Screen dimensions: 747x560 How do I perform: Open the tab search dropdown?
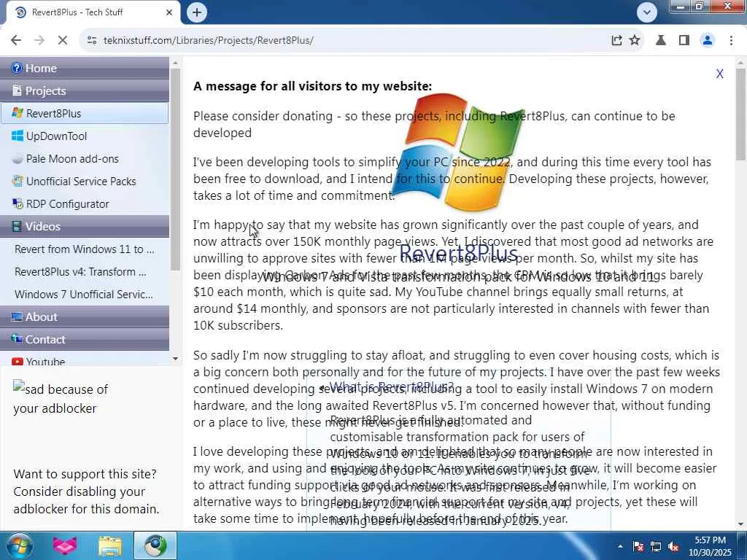pos(646,12)
